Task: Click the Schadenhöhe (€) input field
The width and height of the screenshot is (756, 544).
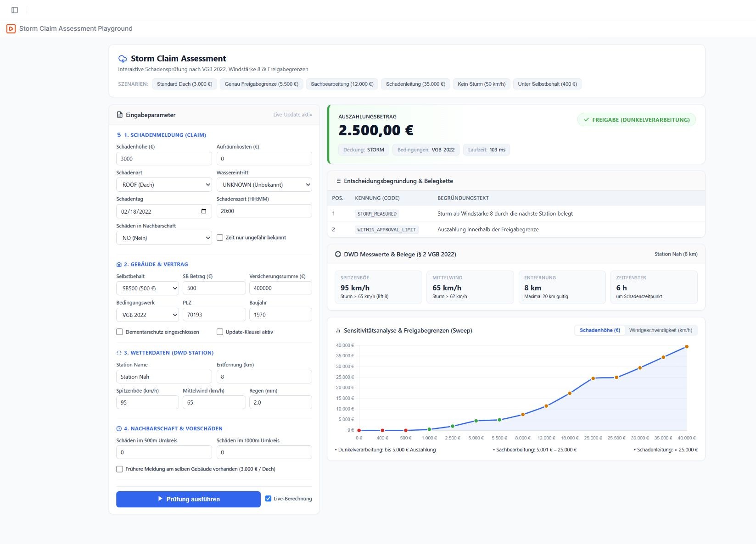Action: (x=164, y=159)
